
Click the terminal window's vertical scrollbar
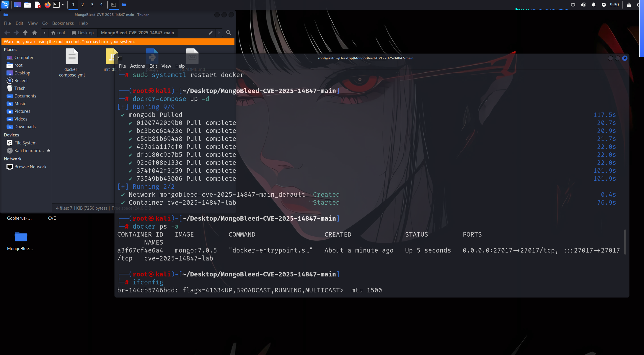[625, 242]
